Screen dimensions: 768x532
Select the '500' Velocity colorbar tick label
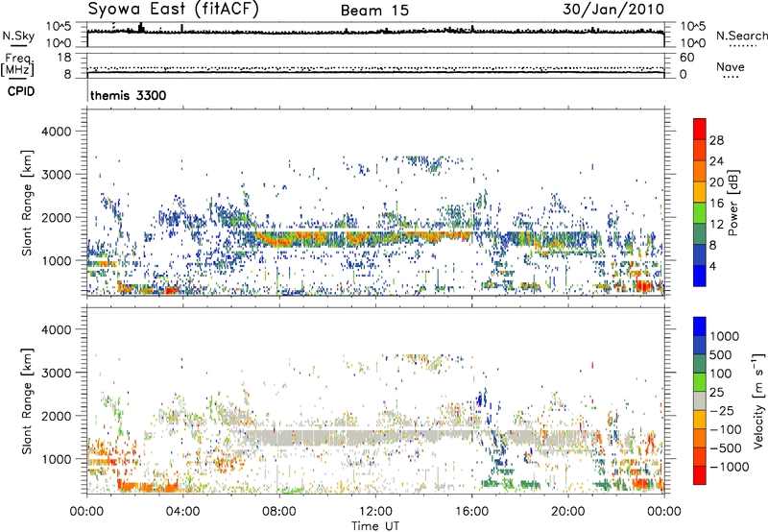[x=721, y=354]
